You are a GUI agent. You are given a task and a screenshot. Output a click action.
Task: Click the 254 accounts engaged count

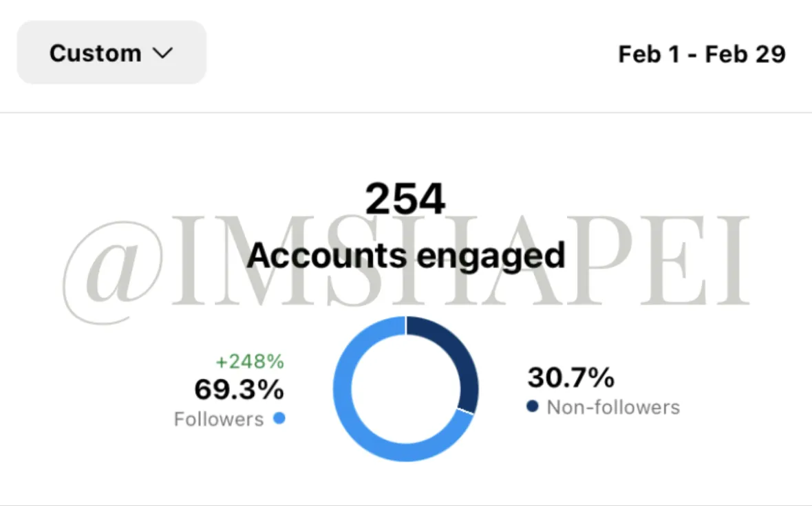[405, 199]
